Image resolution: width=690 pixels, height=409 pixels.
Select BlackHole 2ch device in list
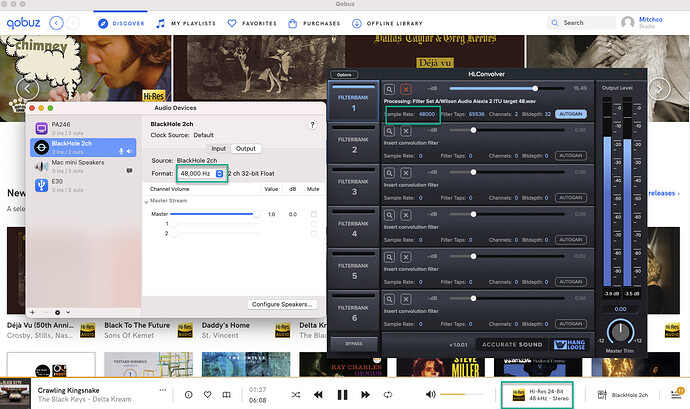click(83, 147)
